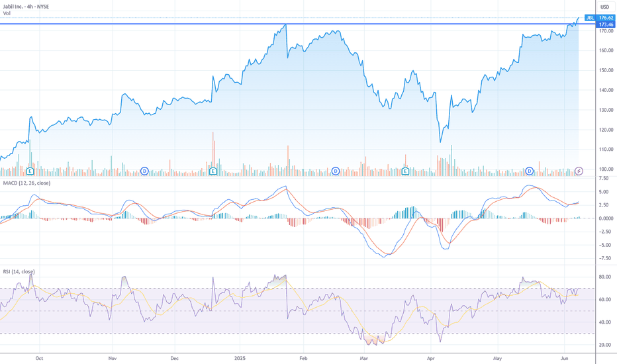This screenshot has width=617, height=364.
Task: Click the 60.00 RSI scale value
Action: (x=605, y=299)
